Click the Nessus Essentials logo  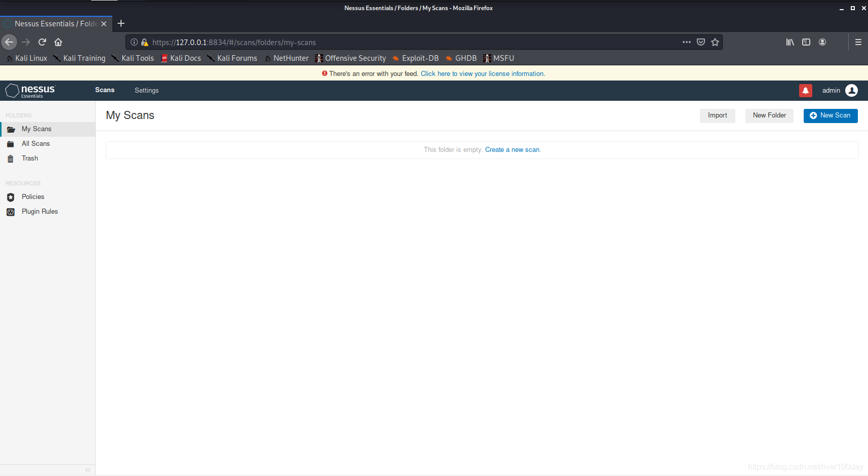point(30,91)
